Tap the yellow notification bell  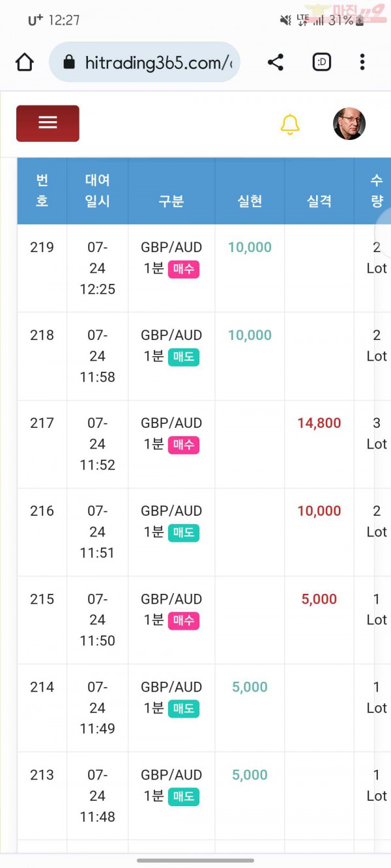point(290,124)
